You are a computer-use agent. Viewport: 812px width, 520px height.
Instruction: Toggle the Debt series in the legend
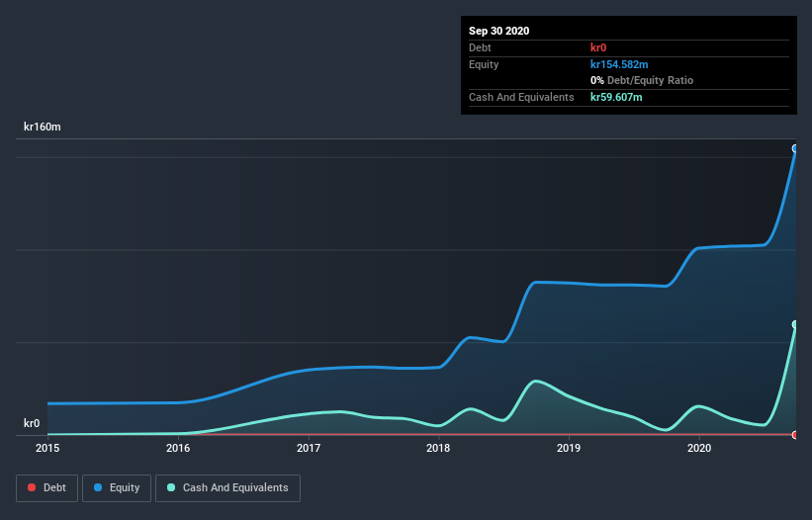point(46,488)
